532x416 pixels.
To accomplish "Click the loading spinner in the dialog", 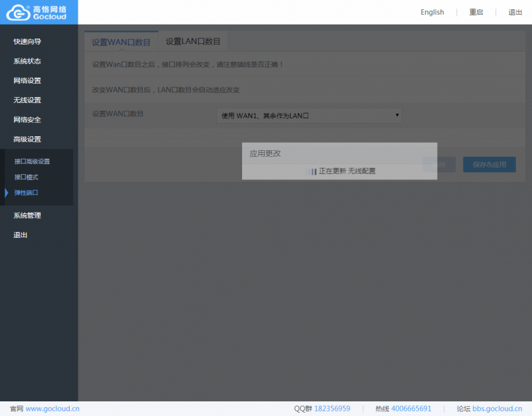I will click(311, 171).
